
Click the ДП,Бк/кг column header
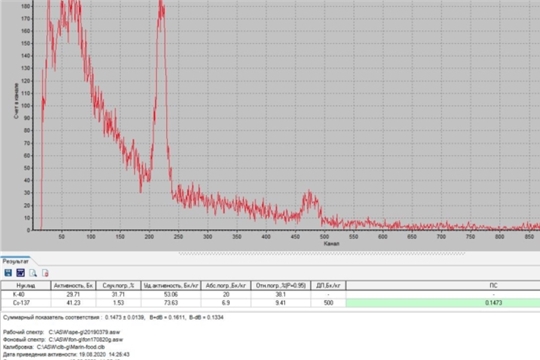tap(328, 286)
